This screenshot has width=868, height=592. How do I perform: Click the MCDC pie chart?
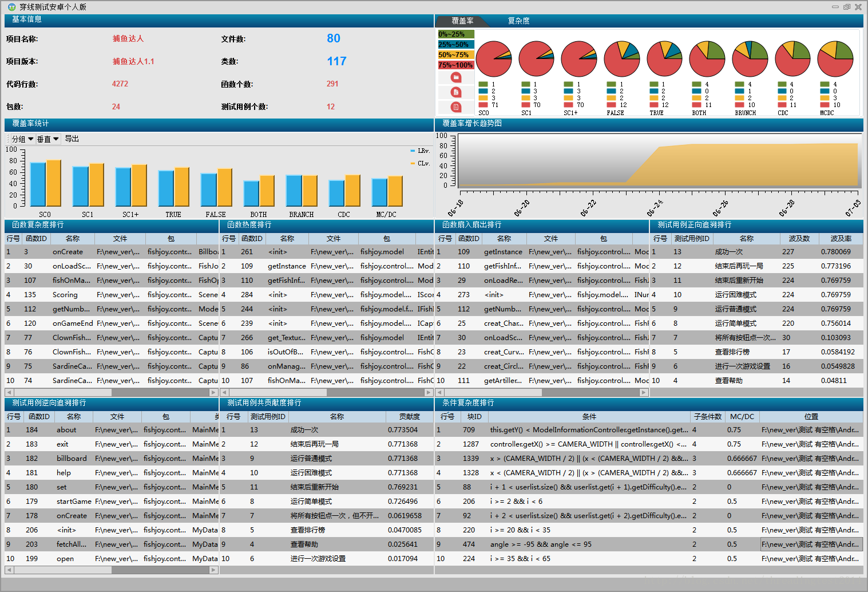[835, 59]
